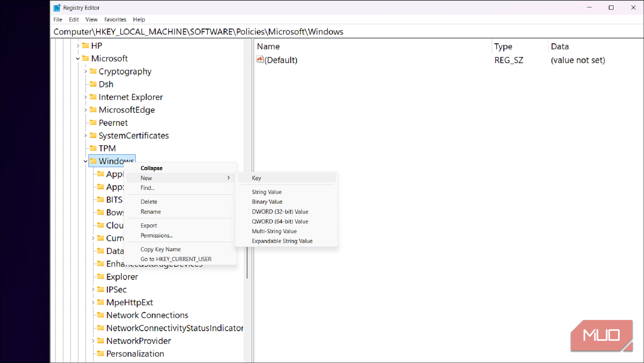644x363 pixels.
Task: Click the Cryptography folder icon
Action: (x=93, y=71)
